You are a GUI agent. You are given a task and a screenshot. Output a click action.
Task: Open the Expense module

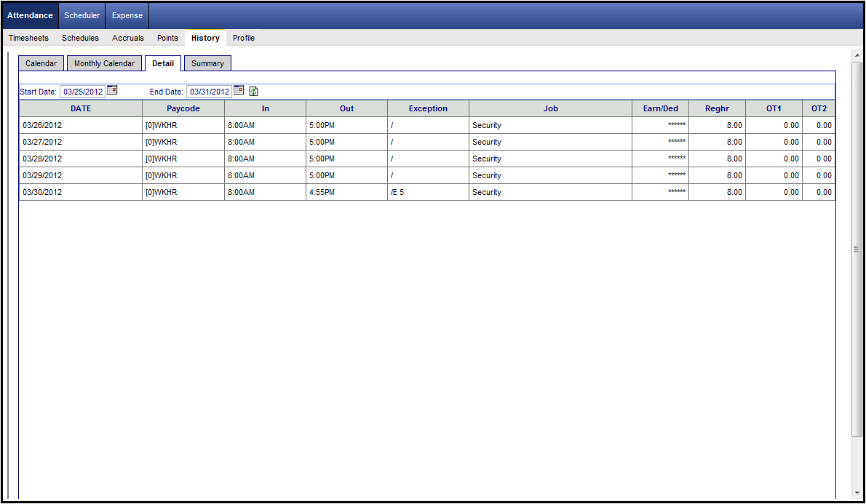127,15
